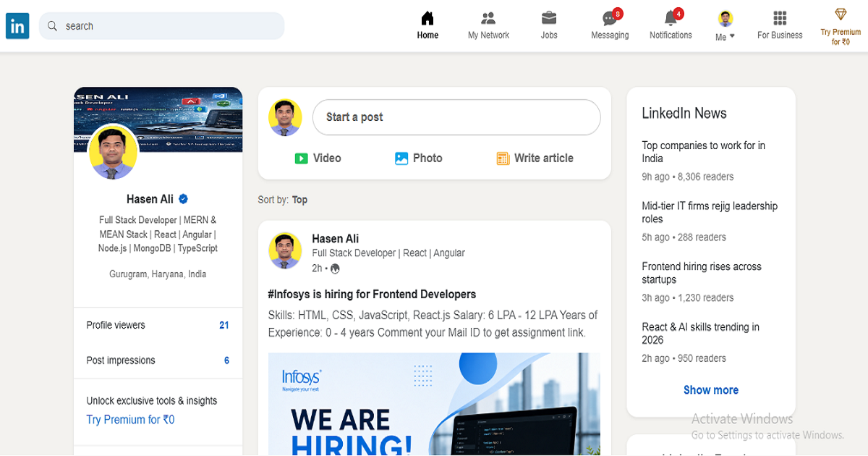Open news: Top companies to work for
Screen dimensions: 868x456
(703, 152)
